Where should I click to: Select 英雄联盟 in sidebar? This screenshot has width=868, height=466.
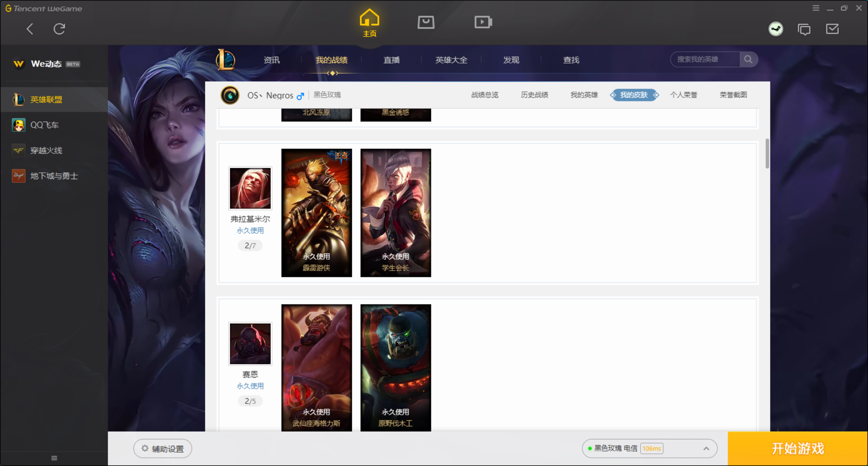coord(54,100)
